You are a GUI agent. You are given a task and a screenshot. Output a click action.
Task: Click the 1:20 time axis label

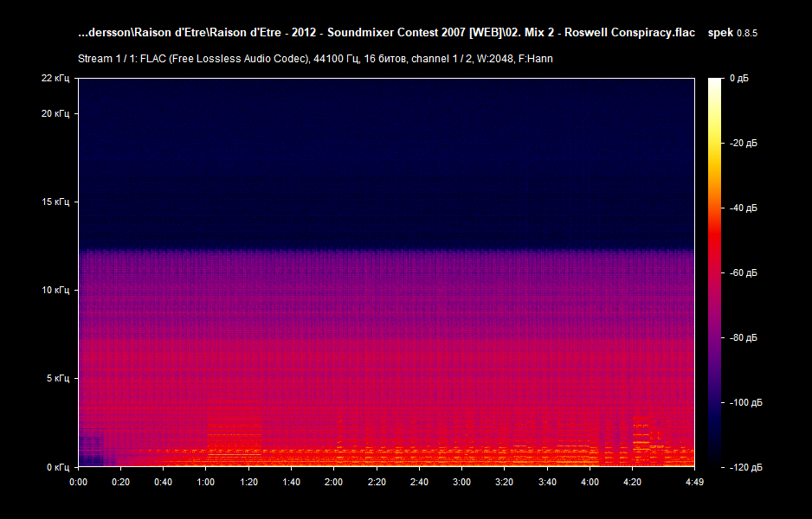[248, 483]
